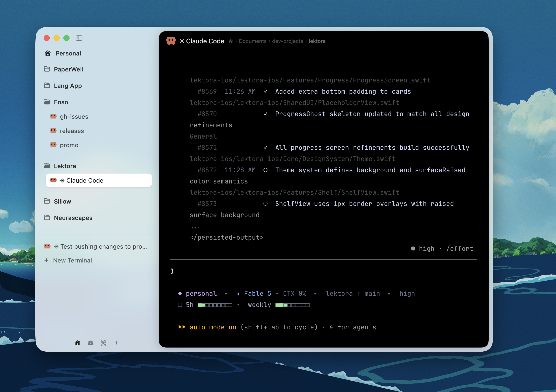
Task: Switch to the briefcase workspace icon
Action: 91,343
